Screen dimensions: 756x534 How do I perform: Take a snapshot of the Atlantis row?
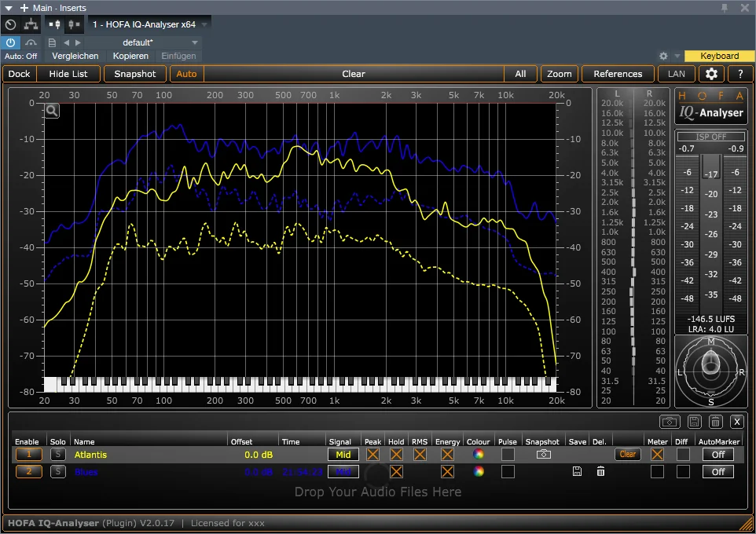pyautogui.click(x=543, y=455)
